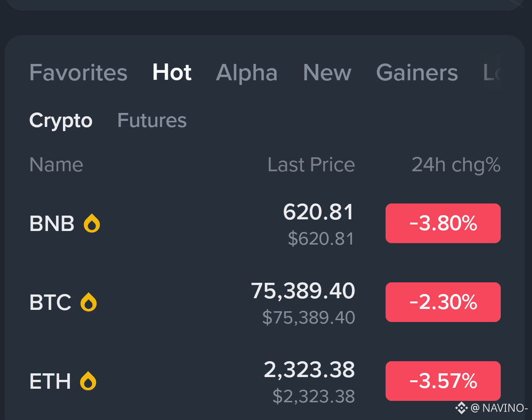The image size is (532, 420).
Task: Click the flame icon beside BTC
Action: 89,302
